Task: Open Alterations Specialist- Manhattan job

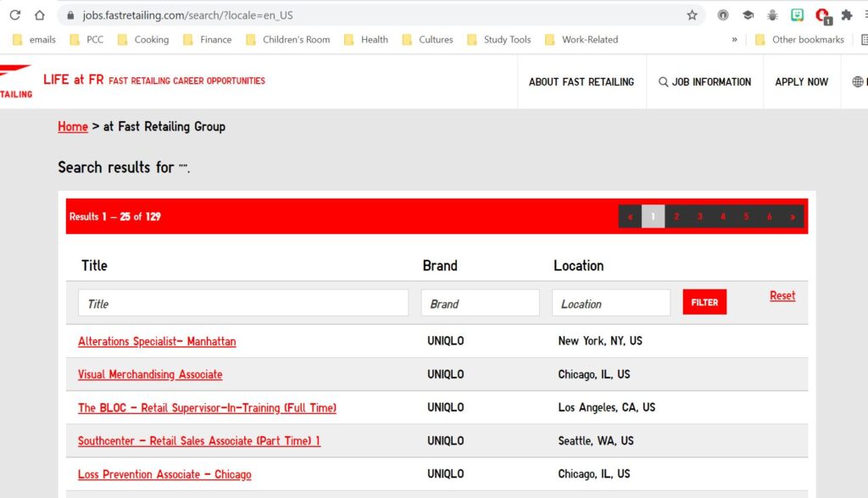Action: [157, 341]
